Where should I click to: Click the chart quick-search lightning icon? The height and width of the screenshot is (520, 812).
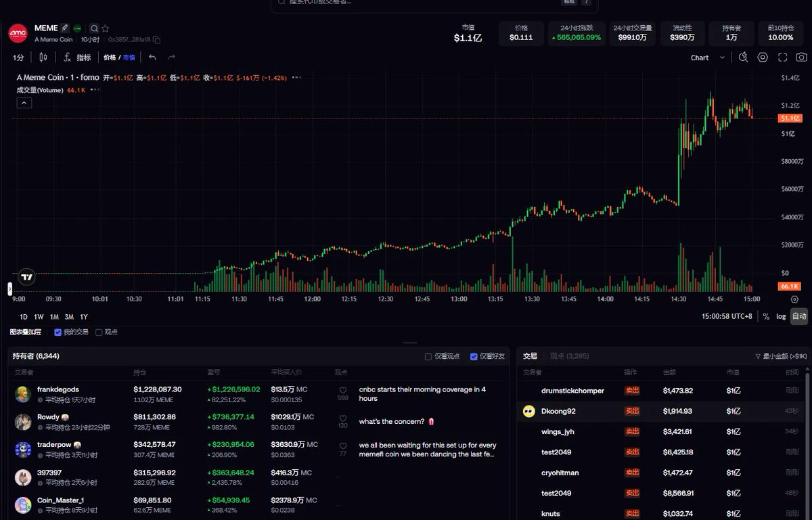(744, 58)
